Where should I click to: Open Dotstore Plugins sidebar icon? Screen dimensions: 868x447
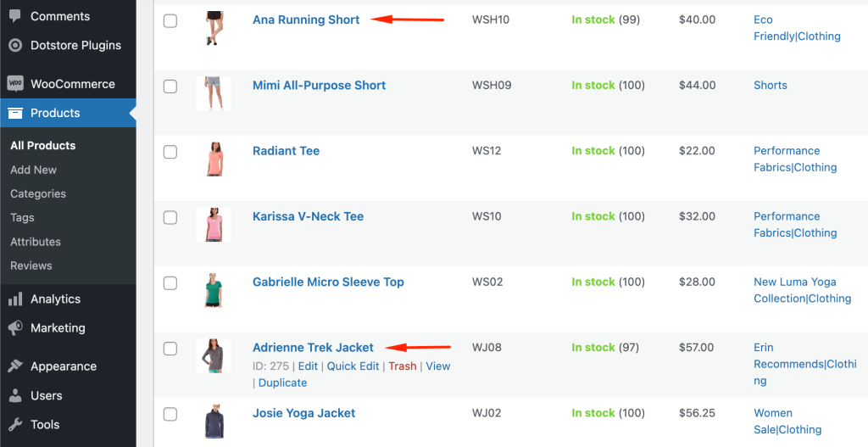(15, 45)
